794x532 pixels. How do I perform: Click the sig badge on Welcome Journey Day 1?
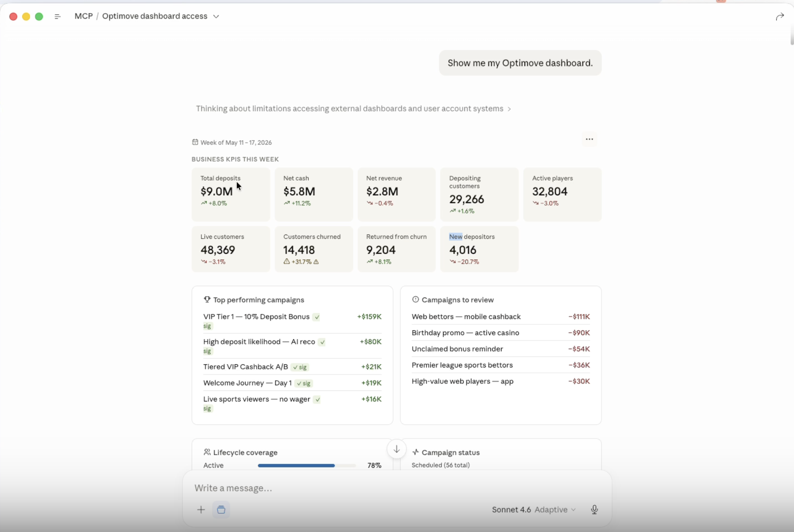(304, 383)
